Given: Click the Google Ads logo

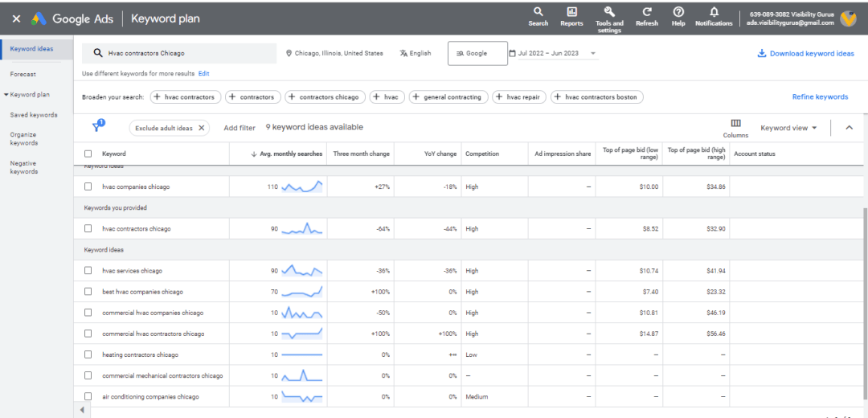Looking at the screenshot, I should click(x=39, y=18).
